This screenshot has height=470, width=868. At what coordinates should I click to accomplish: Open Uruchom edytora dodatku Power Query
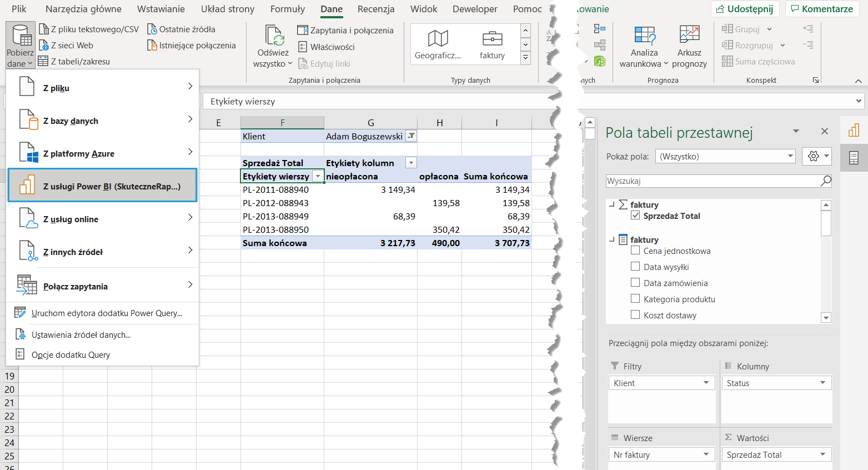107,313
